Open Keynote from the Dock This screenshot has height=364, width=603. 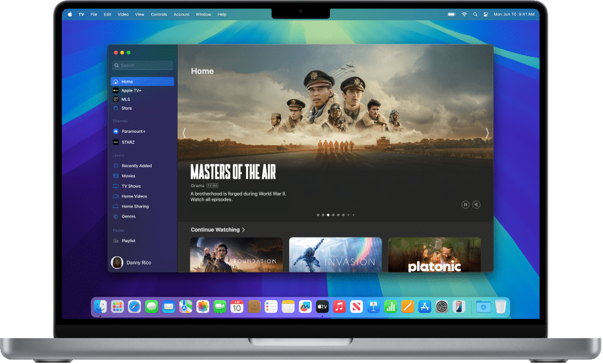click(373, 307)
